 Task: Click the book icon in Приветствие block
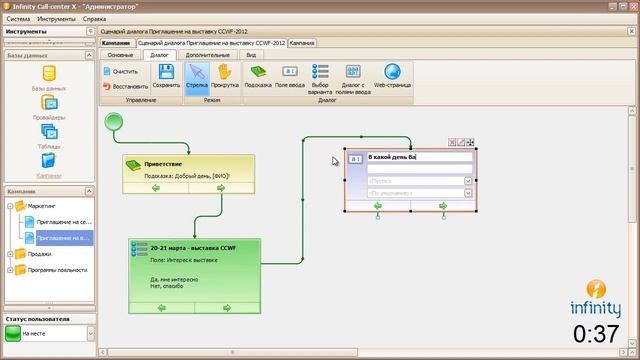133,165
